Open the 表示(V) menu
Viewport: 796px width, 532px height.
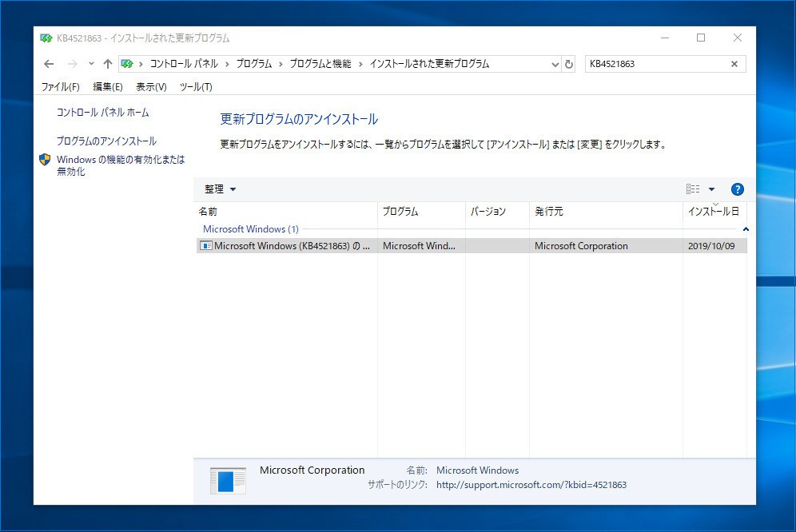151,87
